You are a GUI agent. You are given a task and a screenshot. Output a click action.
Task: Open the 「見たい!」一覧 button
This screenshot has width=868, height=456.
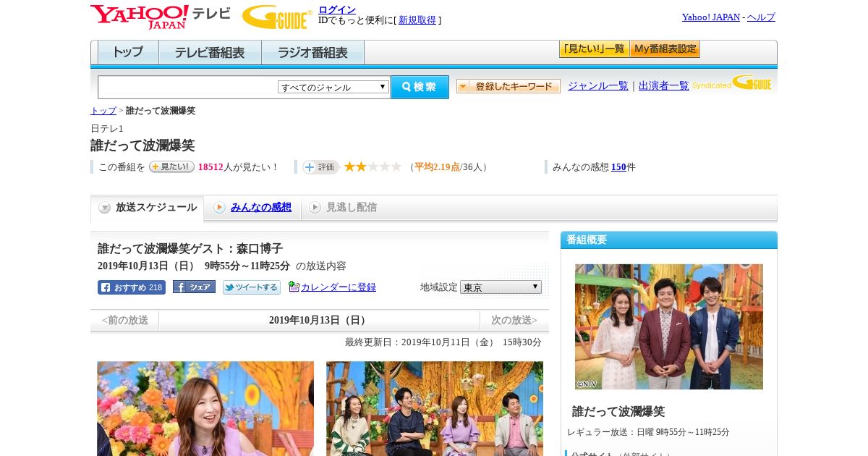click(594, 49)
